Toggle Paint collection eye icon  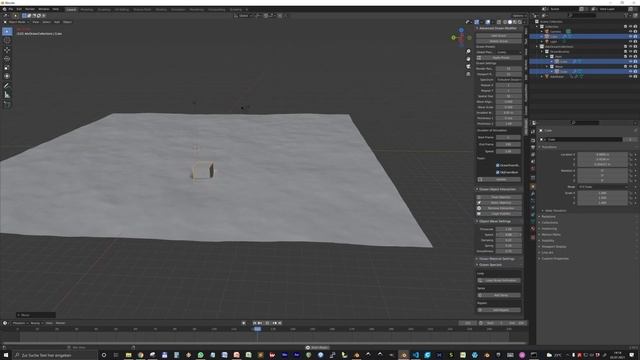630,56
